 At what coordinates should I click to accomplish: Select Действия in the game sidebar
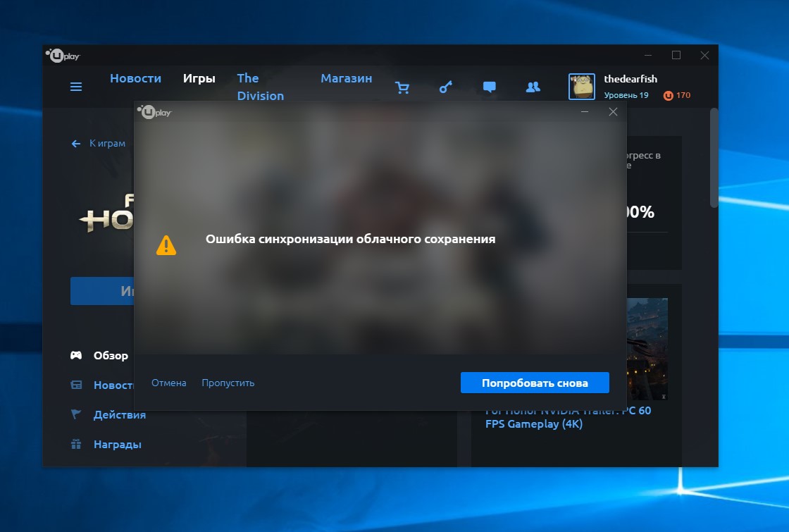tap(120, 415)
